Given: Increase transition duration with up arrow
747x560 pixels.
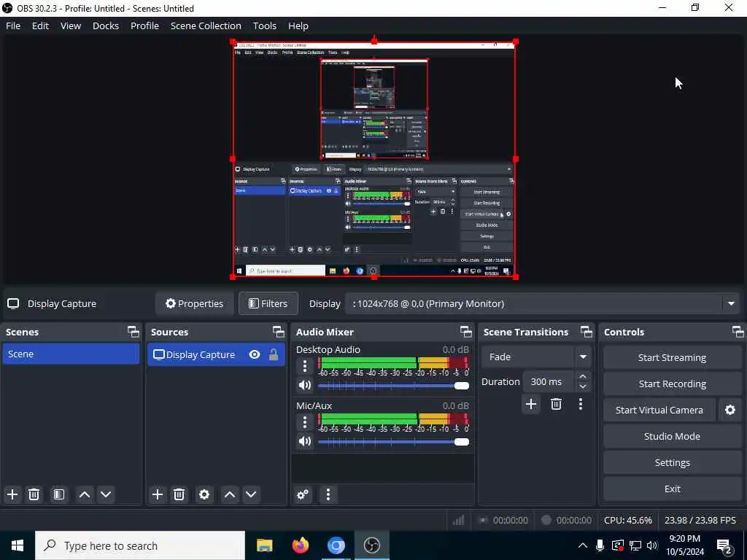Looking at the screenshot, I should 583,377.
